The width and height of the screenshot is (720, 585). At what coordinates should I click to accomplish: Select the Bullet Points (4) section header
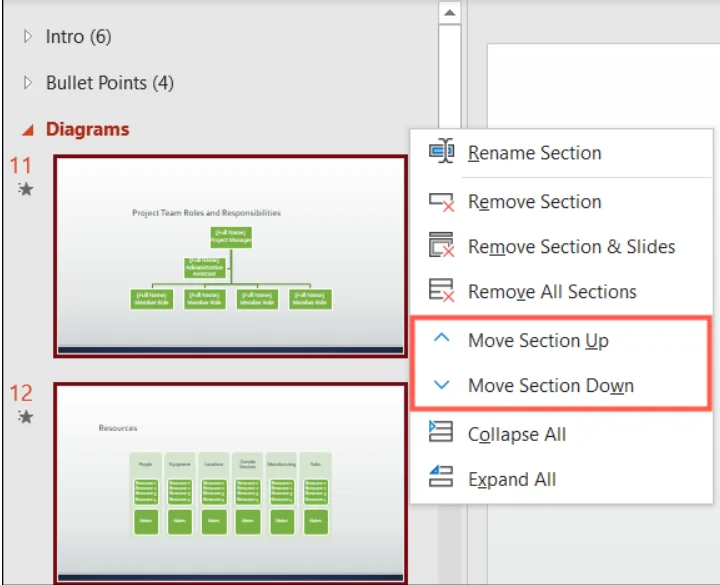pyautogui.click(x=110, y=83)
